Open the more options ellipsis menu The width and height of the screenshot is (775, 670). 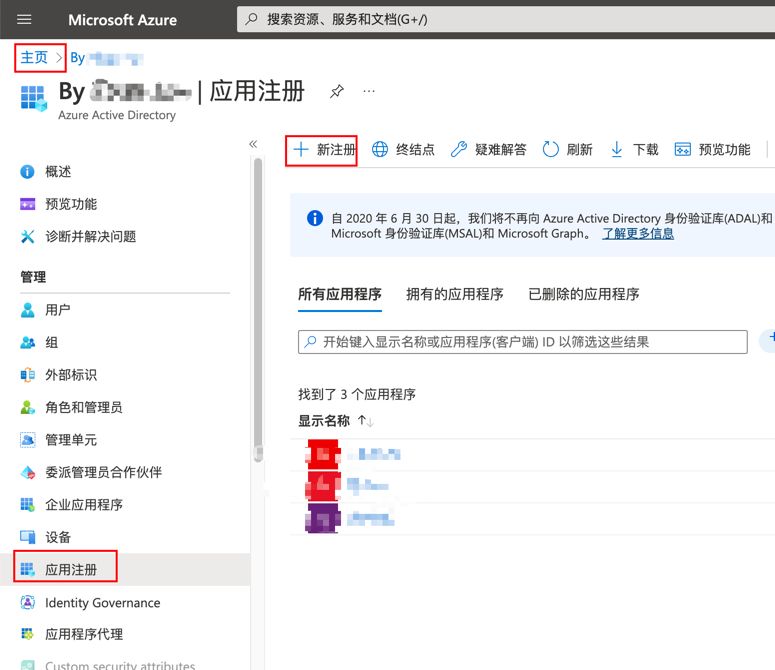point(369,91)
